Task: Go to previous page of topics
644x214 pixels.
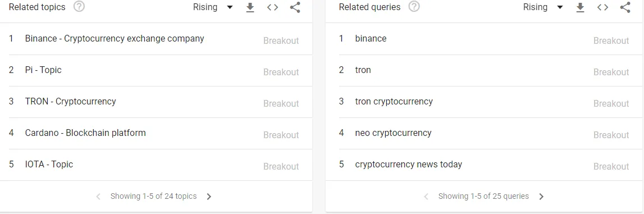Action: pos(98,197)
